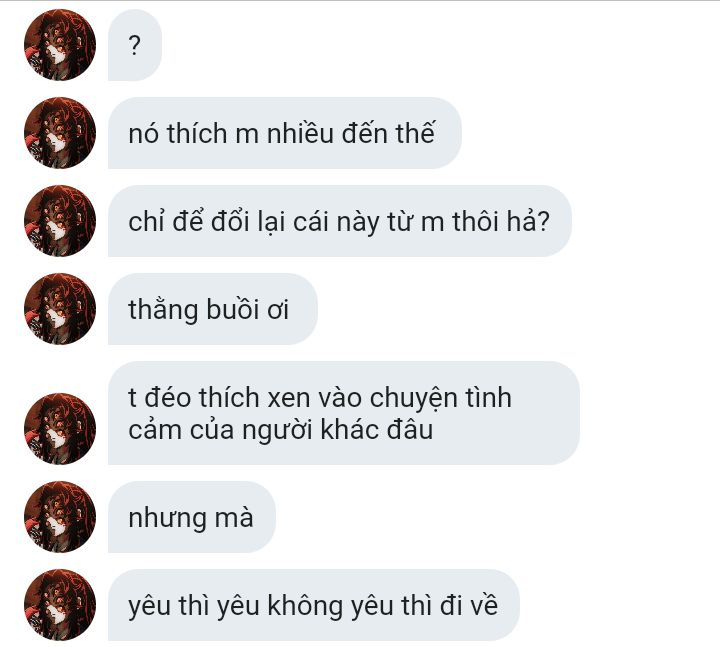The width and height of the screenshot is (720, 647).
Task: Click the text "thôi hả?" in third message
Action: (501, 221)
